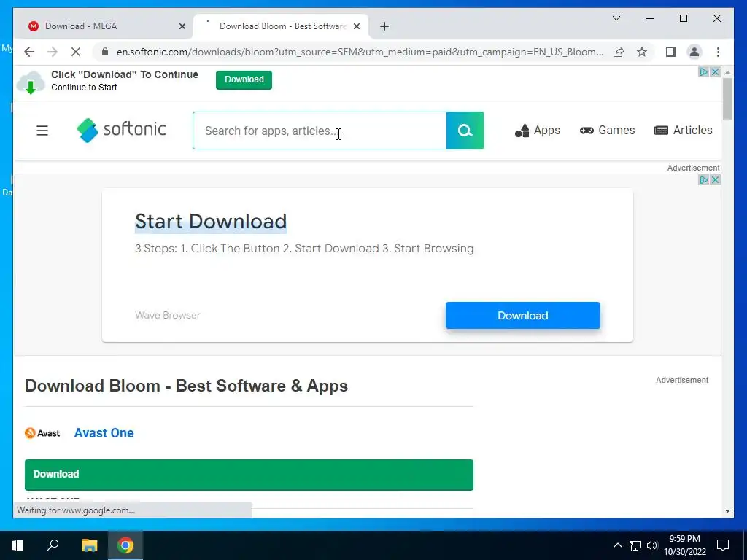Click the Search for apps, articles field
Screen dimensions: 747x560
320,131
